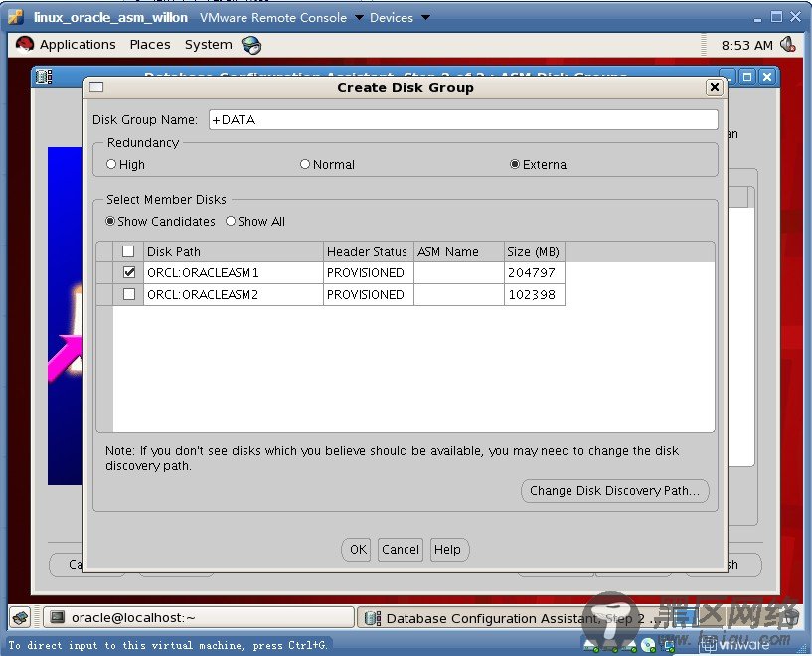Open VMware Remote Console dropdown menu
The image size is (812, 656).
point(281,17)
